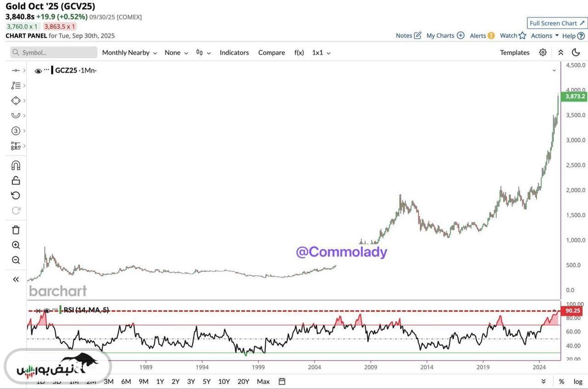This screenshot has height=389, width=588.
Task: Open the Monthly Nearby dropdown
Action: pyautogui.click(x=129, y=52)
